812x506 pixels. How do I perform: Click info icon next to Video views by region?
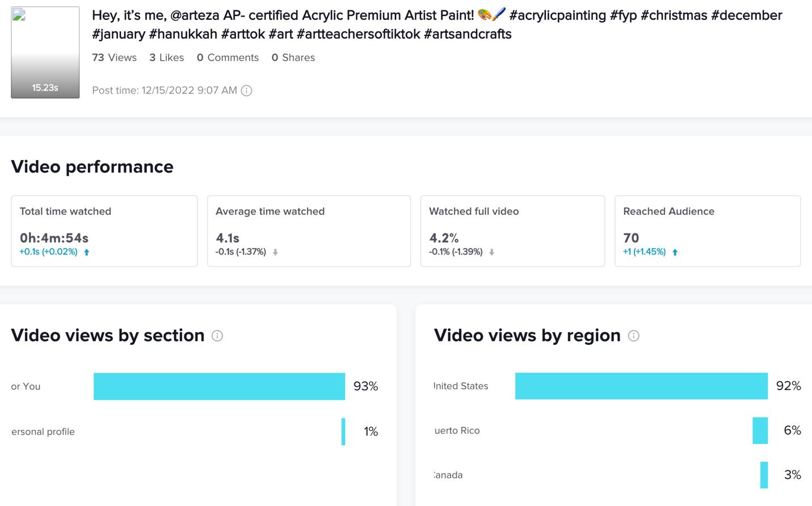634,336
